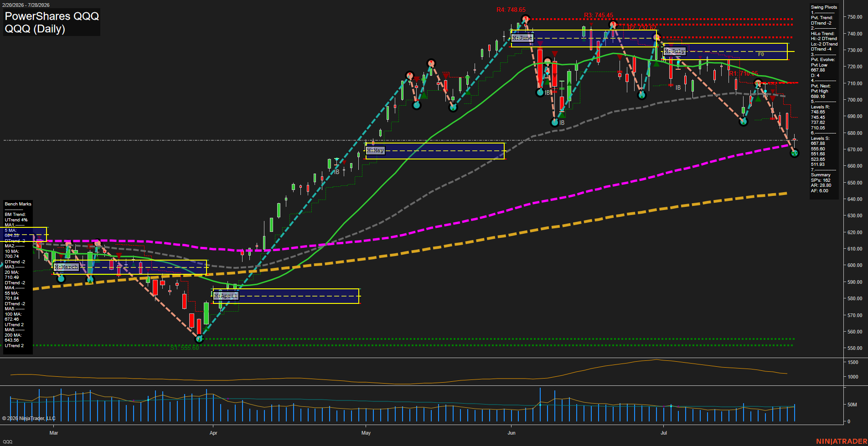
Task: Click the Bench Marks panel heading
Action: click(x=18, y=204)
